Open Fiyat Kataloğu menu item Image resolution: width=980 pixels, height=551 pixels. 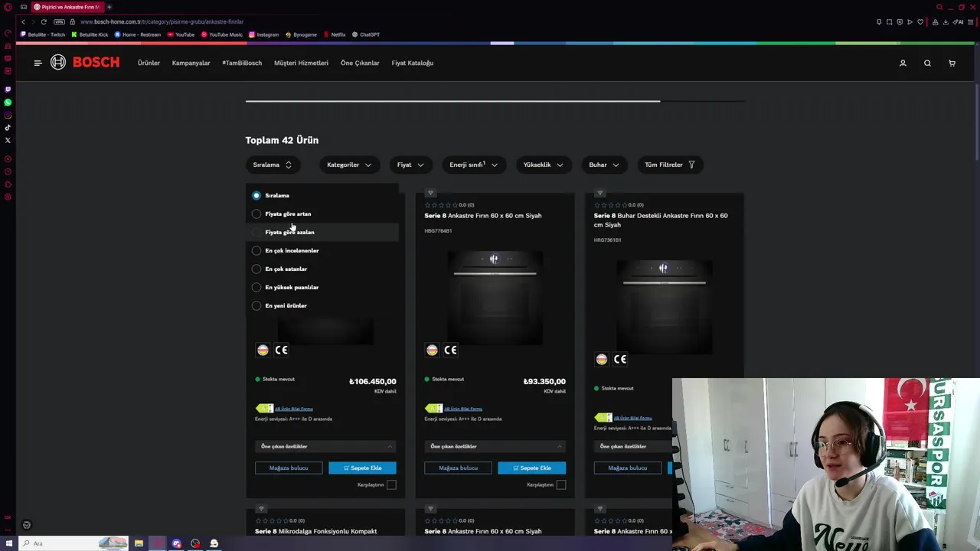pos(412,63)
